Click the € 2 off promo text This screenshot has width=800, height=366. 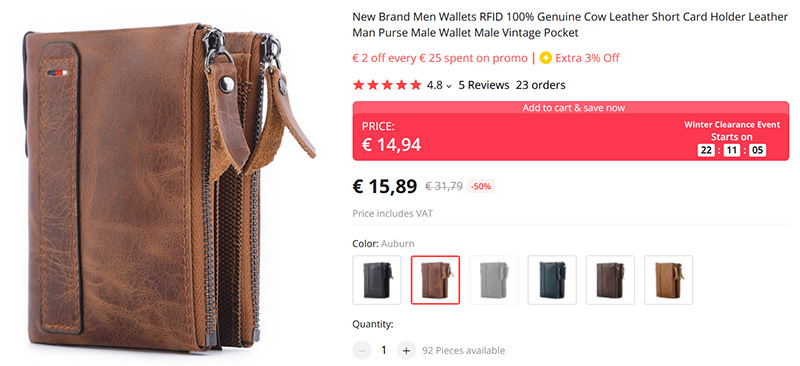click(440, 58)
